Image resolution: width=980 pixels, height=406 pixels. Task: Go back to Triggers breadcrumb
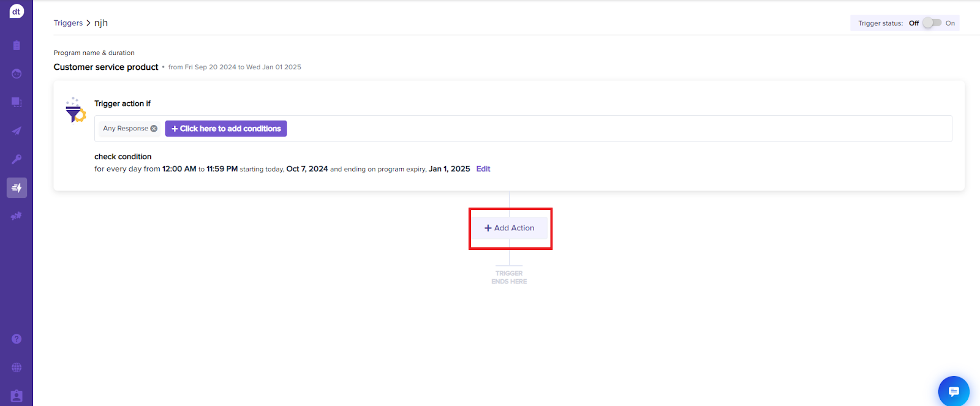point(68,23)
